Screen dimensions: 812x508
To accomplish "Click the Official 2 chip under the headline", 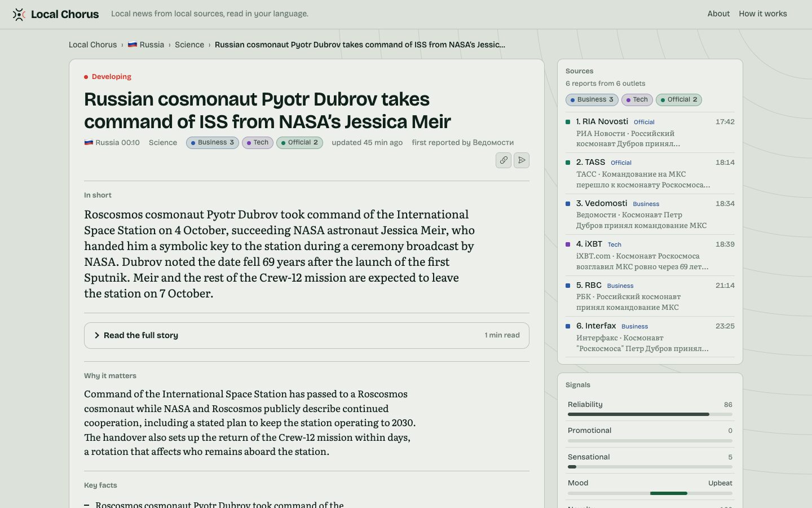I will (x=299, y=143).
